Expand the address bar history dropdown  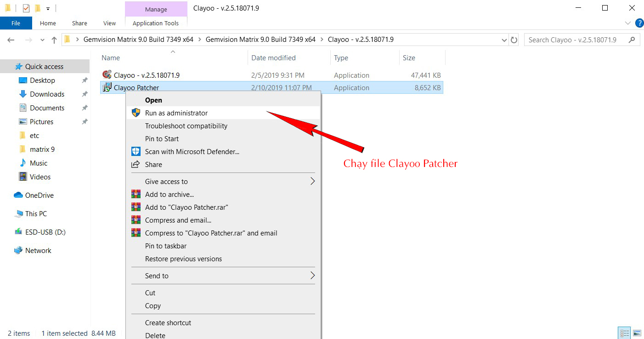coord(504,40)
